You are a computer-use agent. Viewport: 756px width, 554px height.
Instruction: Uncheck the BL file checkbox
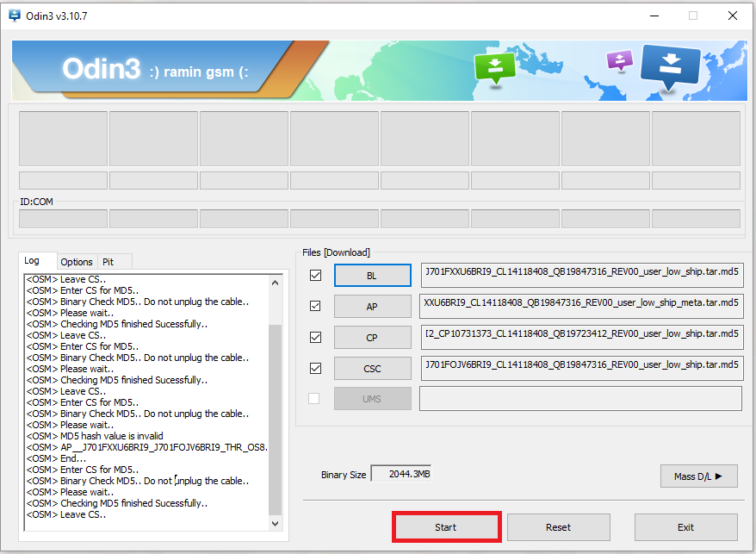[315, 275]
